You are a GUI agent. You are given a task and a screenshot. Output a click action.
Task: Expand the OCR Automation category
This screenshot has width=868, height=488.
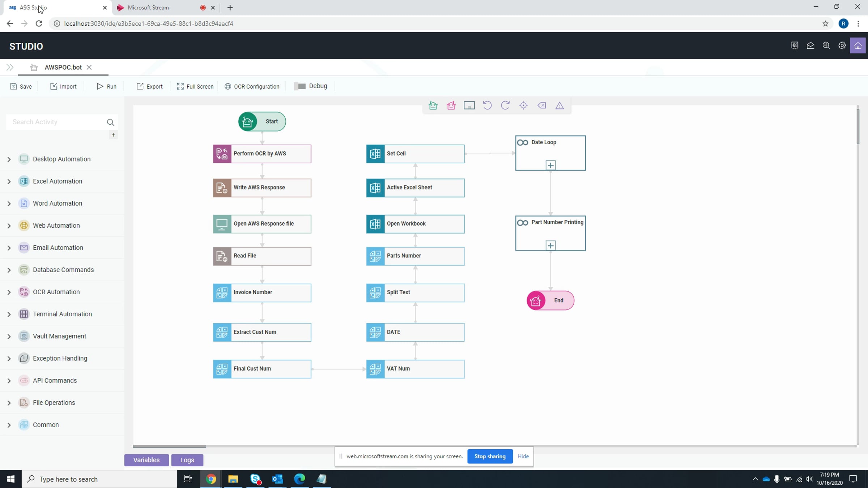click(9, 292)
